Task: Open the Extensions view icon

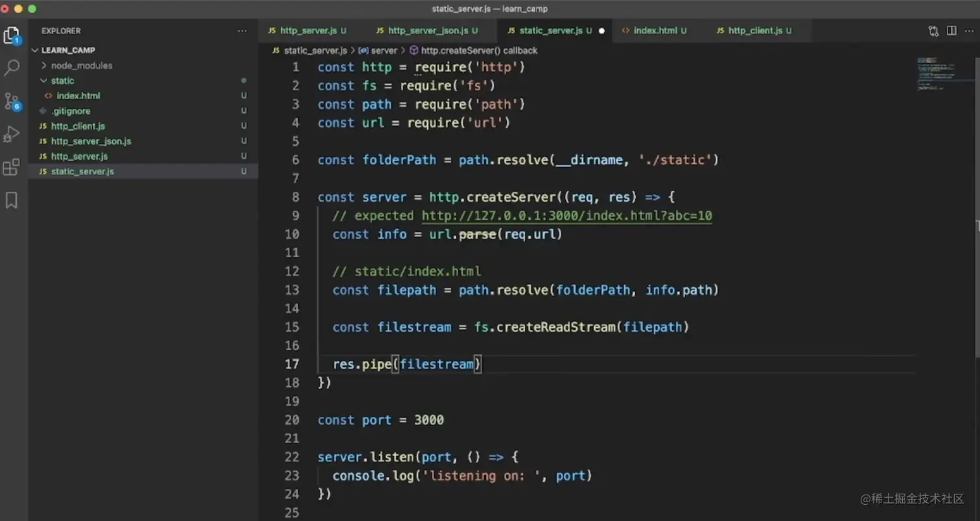Action: click(x=12, y=168)
